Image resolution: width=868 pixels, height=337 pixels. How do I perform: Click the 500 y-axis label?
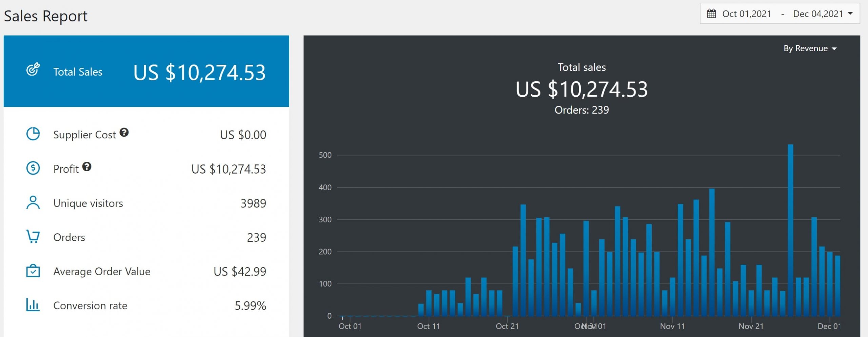point(325,155)
